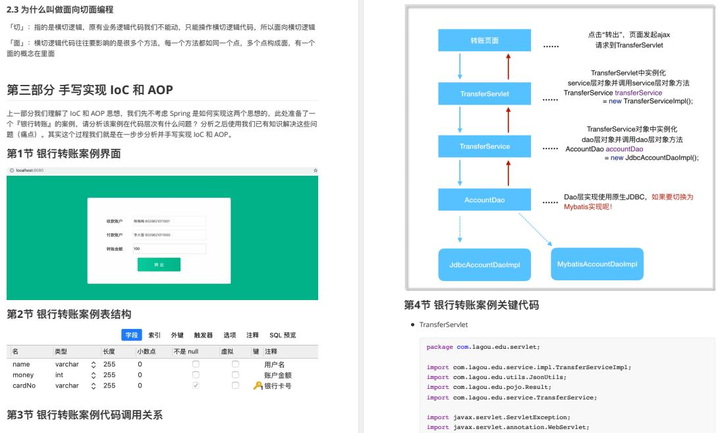This screenshot has width=720, height=433.
Task: Open type stepper for money int row
Action: pyautogui.click(x=93, y=375)
